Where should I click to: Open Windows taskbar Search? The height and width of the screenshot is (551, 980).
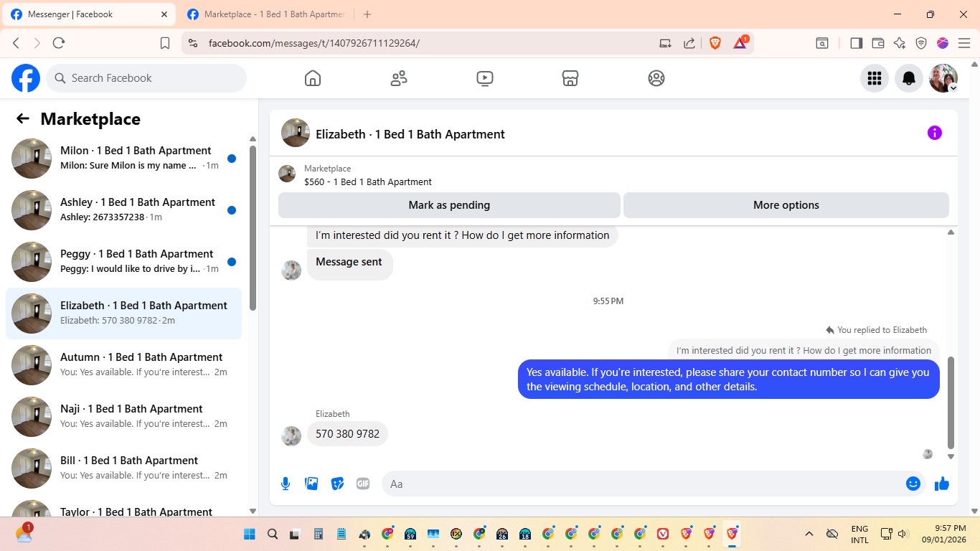pyautogui.click(x=273, y=534)
